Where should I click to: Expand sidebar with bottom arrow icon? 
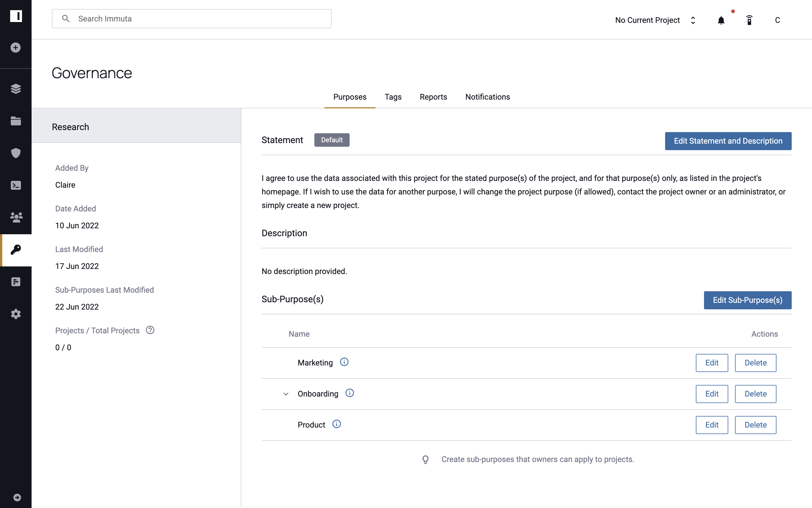pyautogui.click(x=17, y=497)
